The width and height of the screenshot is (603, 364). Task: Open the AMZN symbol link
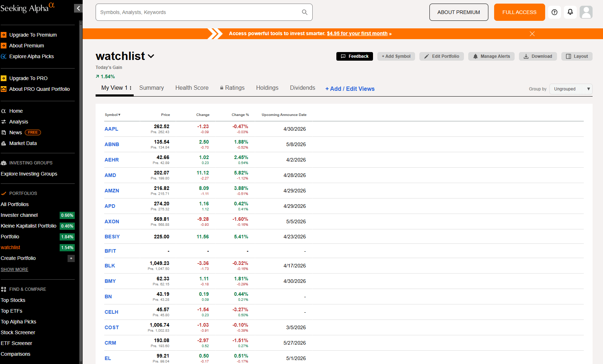[x=112, y=191]
